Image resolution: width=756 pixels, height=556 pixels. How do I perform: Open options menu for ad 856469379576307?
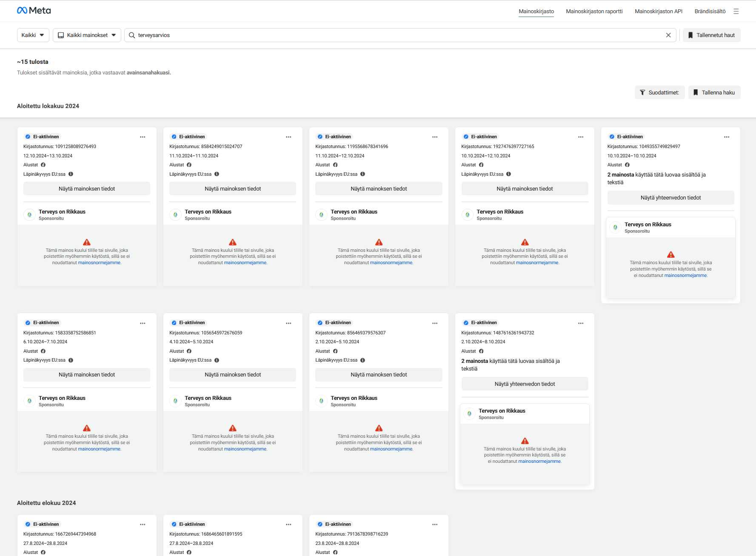[x=435, y=323]
